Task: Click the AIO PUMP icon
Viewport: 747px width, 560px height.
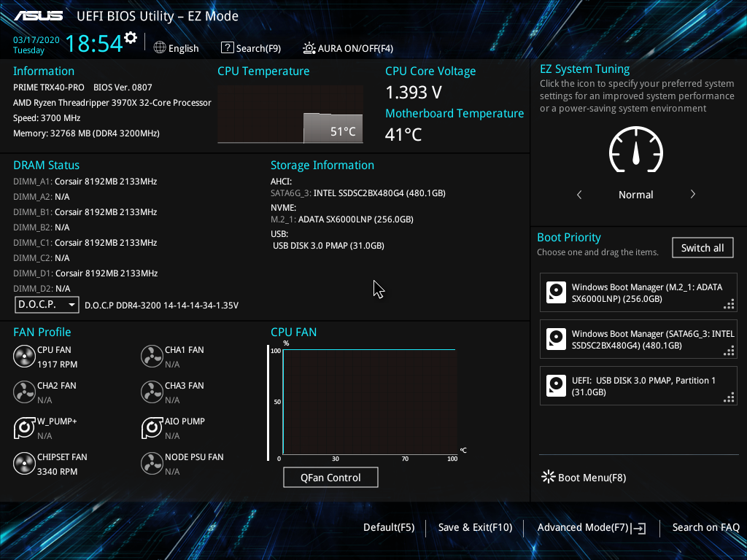Action: (152, 427)
